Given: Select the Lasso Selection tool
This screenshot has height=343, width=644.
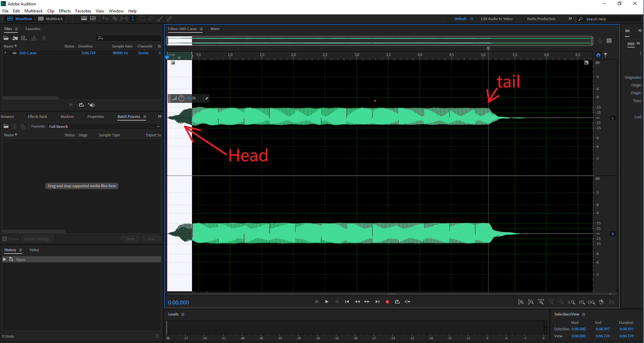Looking at the screenshot, I should (x=151, y=19).
